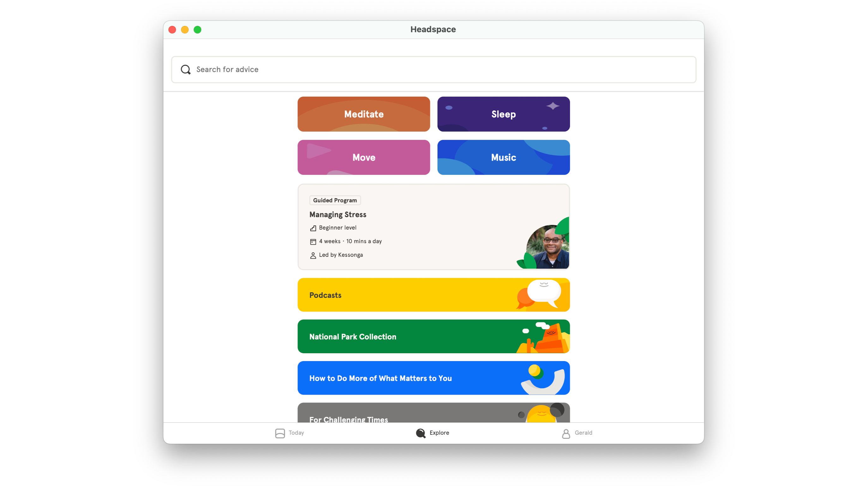The image size is (868, 488).
Task: Toggle beginner level indicator
Action: click(x=333, y=228)
